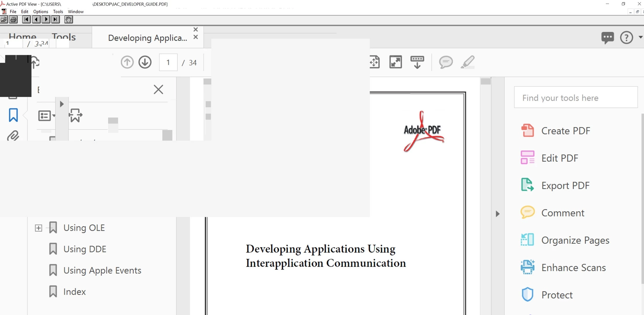Click the next page down arrow
Screen dimensions: 644x315
coord(145,62)
